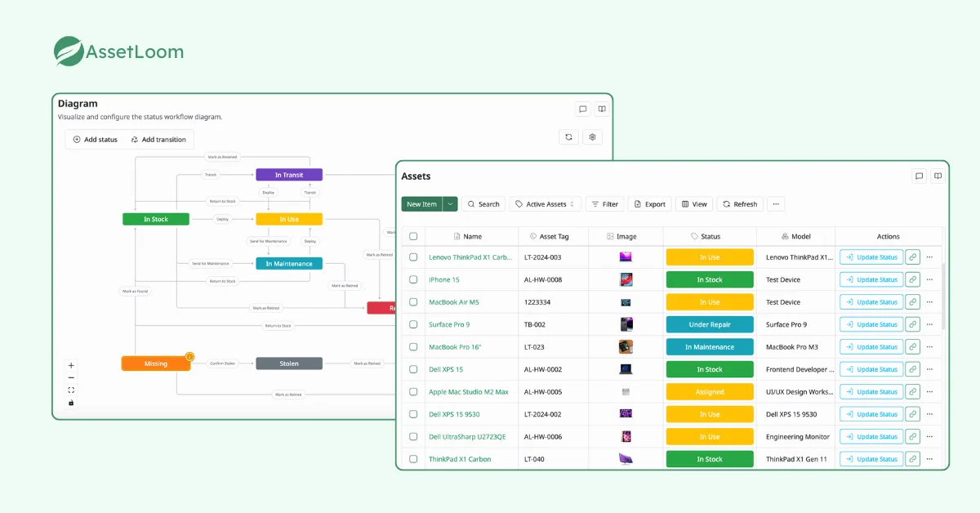Open the View options menu
The image size is (980, 513).
(x=694, y=204)
